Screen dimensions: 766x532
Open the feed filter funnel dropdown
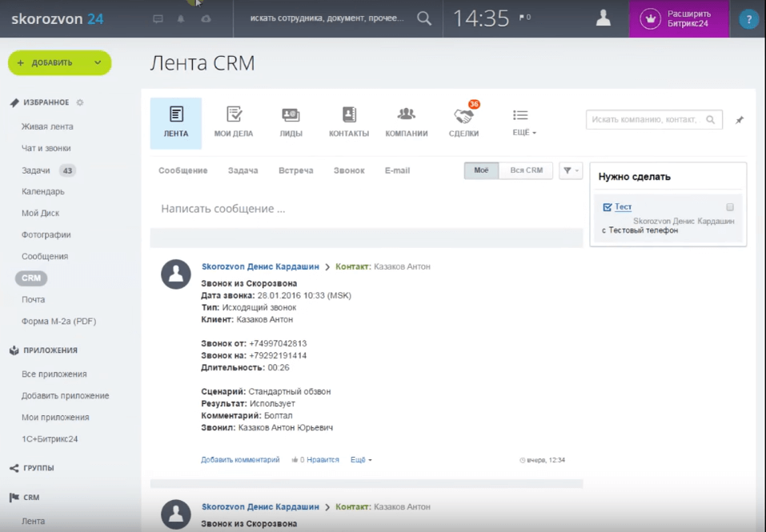(571, 170)
